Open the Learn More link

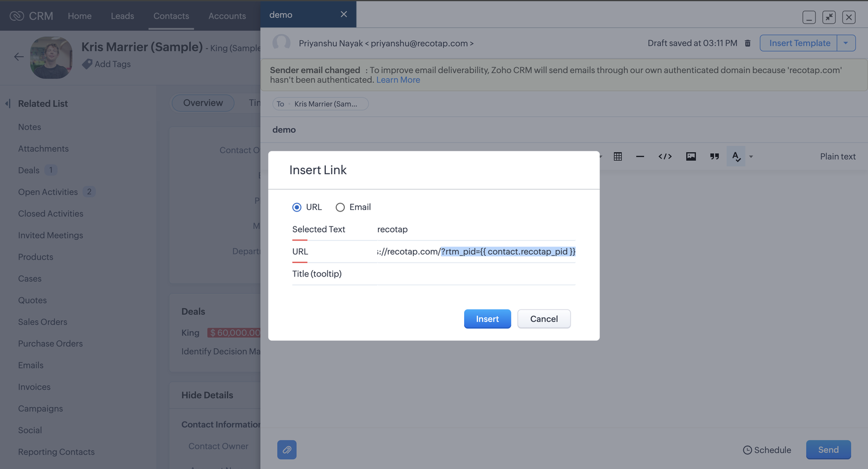tap(398, 80)
